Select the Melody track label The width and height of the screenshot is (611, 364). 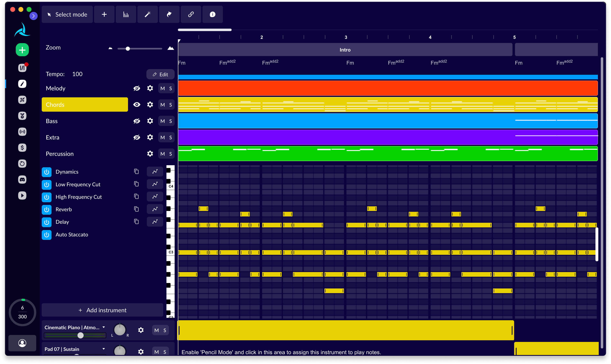tap(56, 88)
